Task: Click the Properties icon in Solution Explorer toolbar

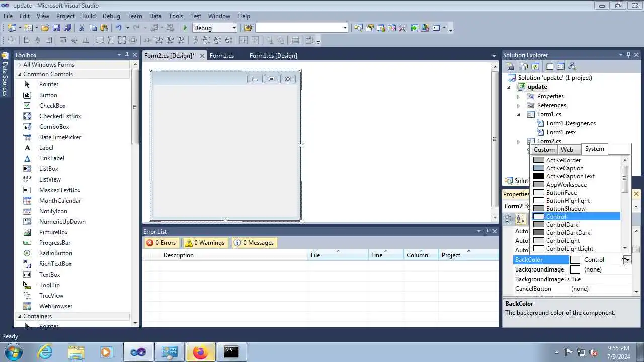Action: [510, 66]
